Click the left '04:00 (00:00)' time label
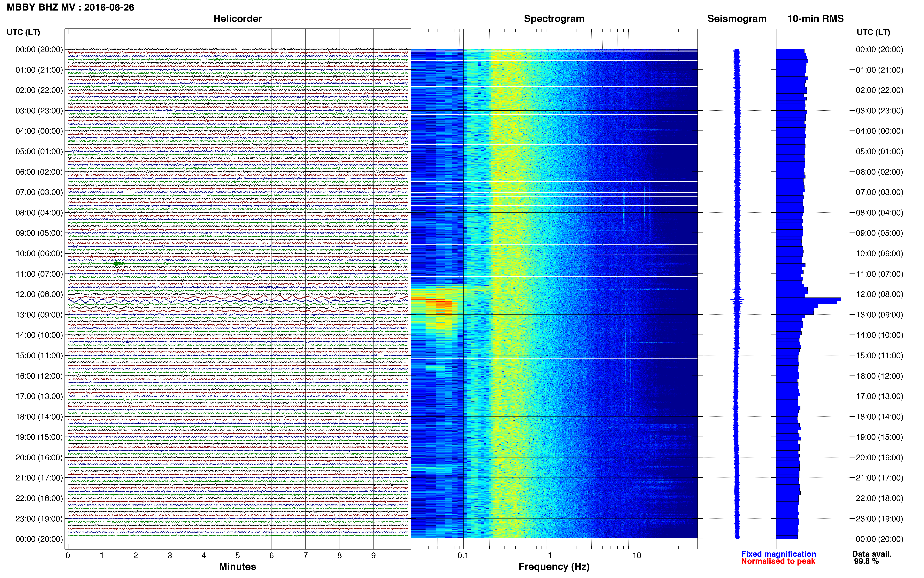Viewport: 924px width, 578px height. pyautogui.click(x=39, y=131)
